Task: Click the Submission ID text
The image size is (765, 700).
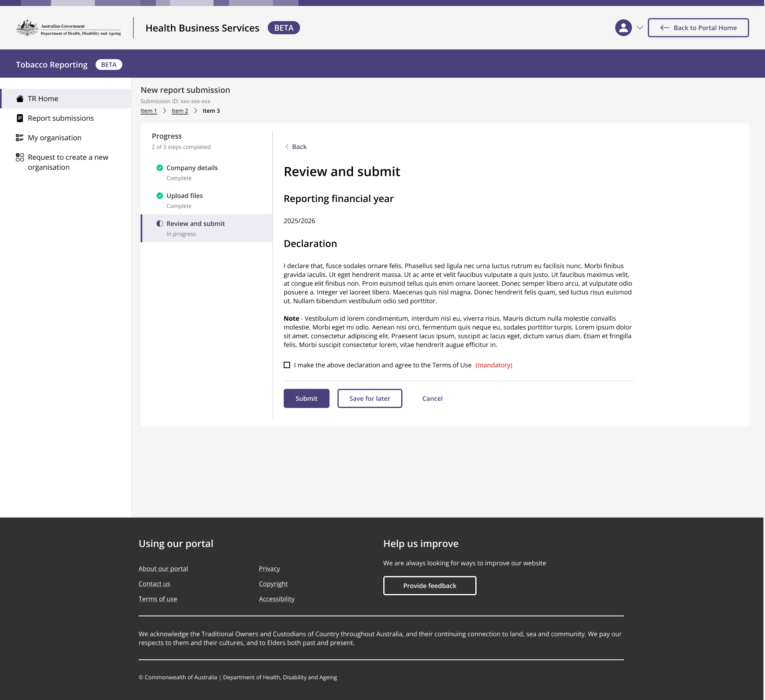Action: (x=175, y=101)
